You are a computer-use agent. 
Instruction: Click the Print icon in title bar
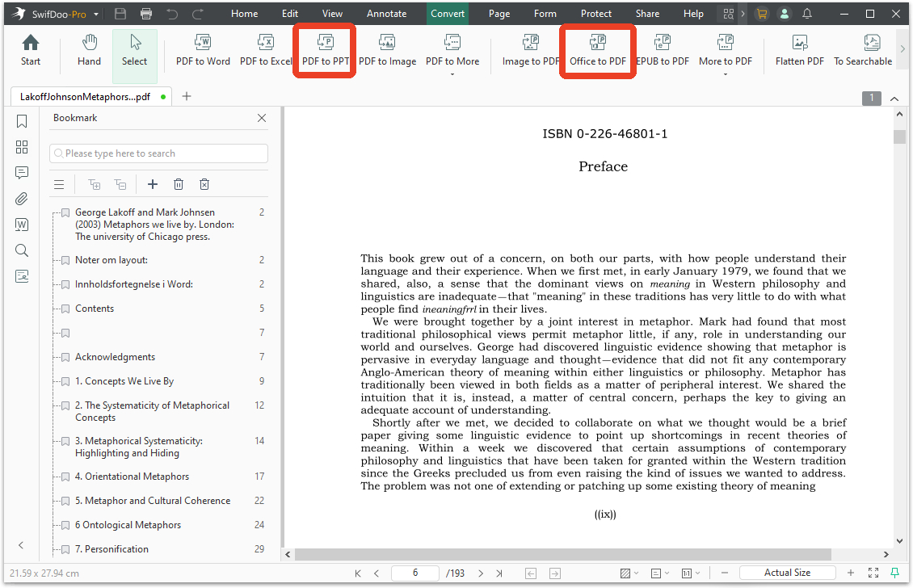pos(146,14)
